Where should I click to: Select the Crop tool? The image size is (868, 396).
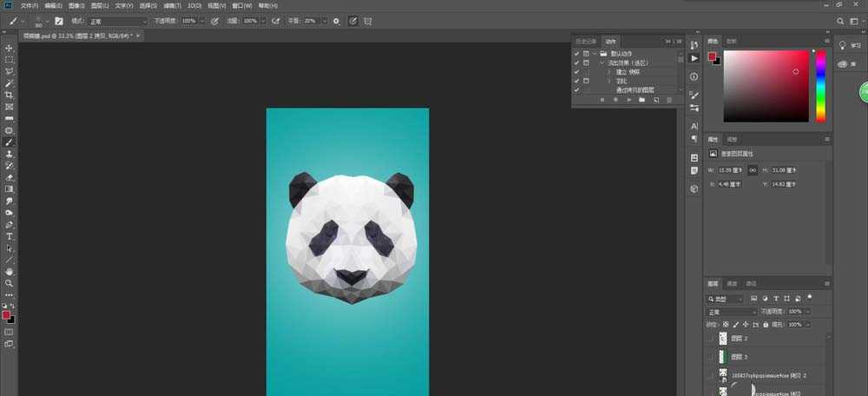(10, 95)
